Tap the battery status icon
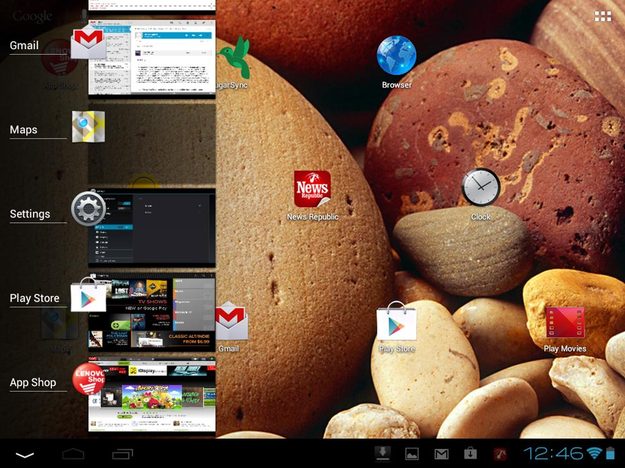The image size is (625, 468). point(610,453)
